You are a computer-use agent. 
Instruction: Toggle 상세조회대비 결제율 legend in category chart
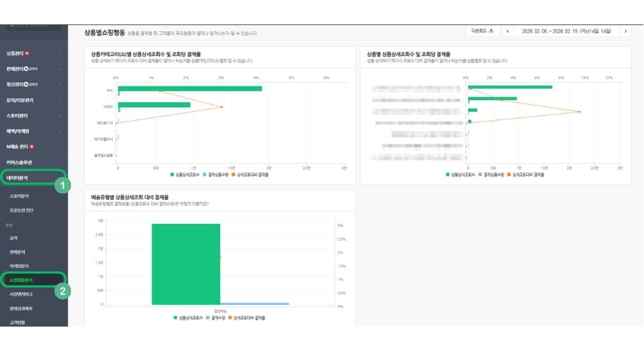250,174
